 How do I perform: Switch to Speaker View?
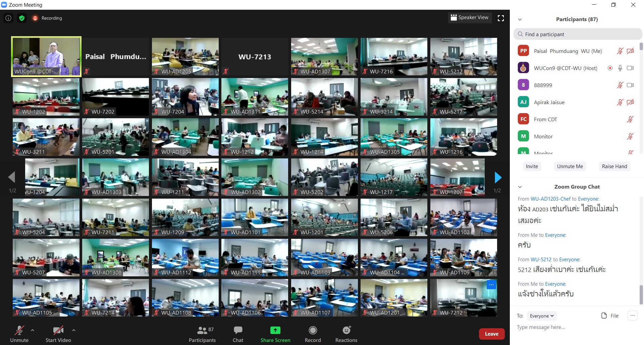(x=470, y=18)
